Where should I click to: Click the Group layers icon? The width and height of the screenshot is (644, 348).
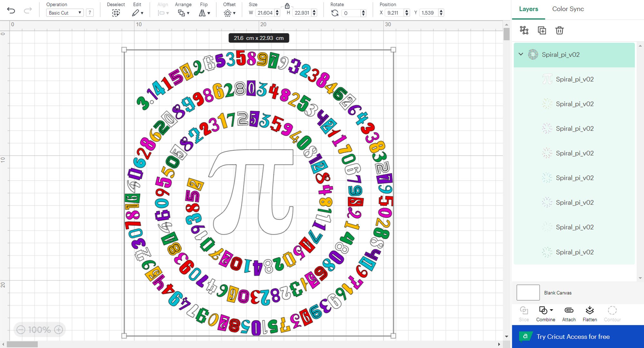click(524, 30)
